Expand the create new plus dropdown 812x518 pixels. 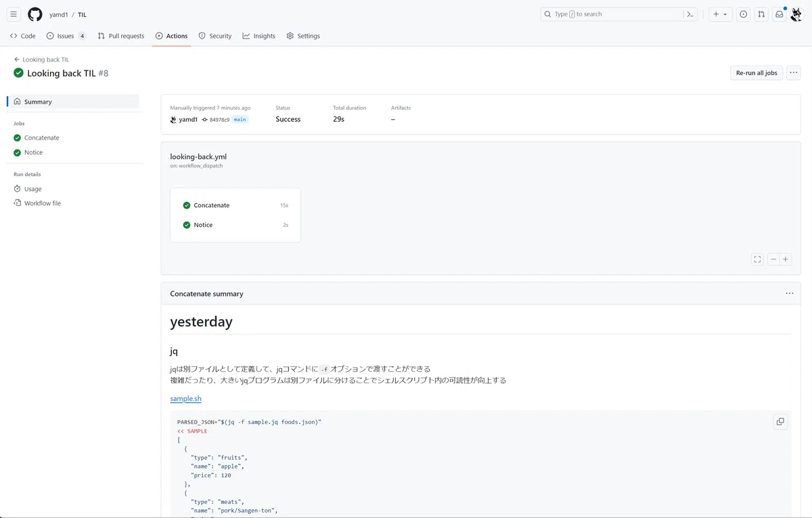click(x=720, y=14)
